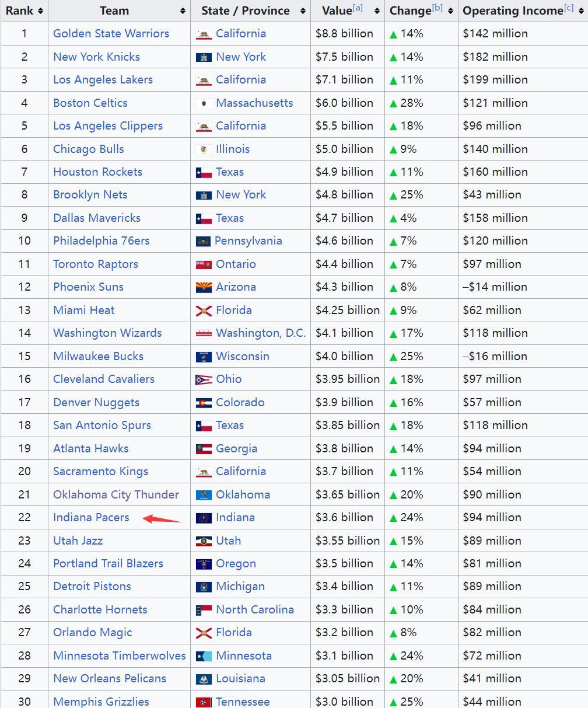588x708 pixels.
Task: Open the Golden State Warriors link
Action: 111,34
